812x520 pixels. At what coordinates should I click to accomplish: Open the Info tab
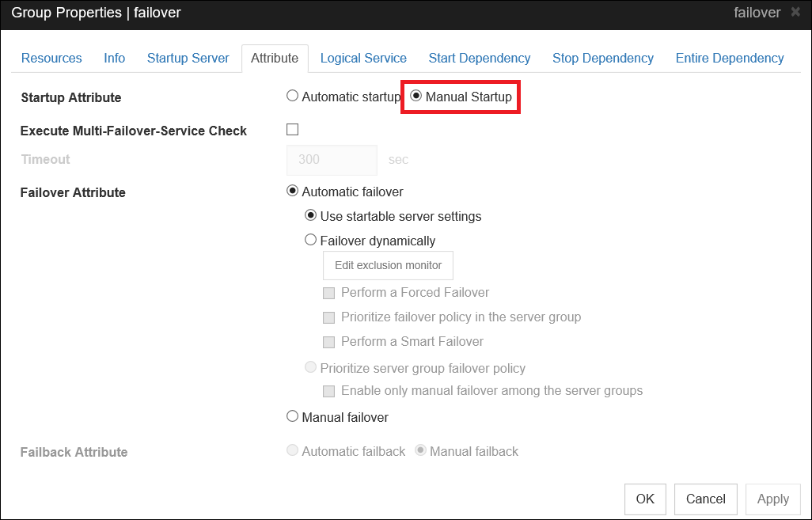pos(114,58)
